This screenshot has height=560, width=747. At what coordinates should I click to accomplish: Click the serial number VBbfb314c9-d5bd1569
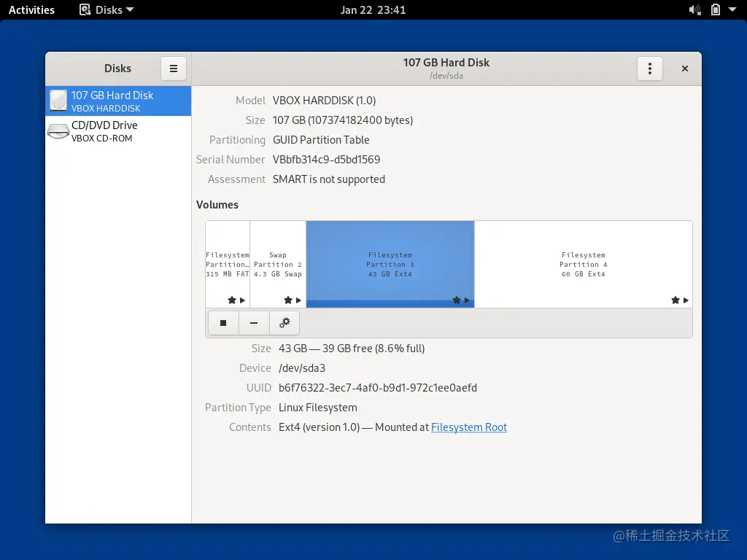(x=326, y=160)
